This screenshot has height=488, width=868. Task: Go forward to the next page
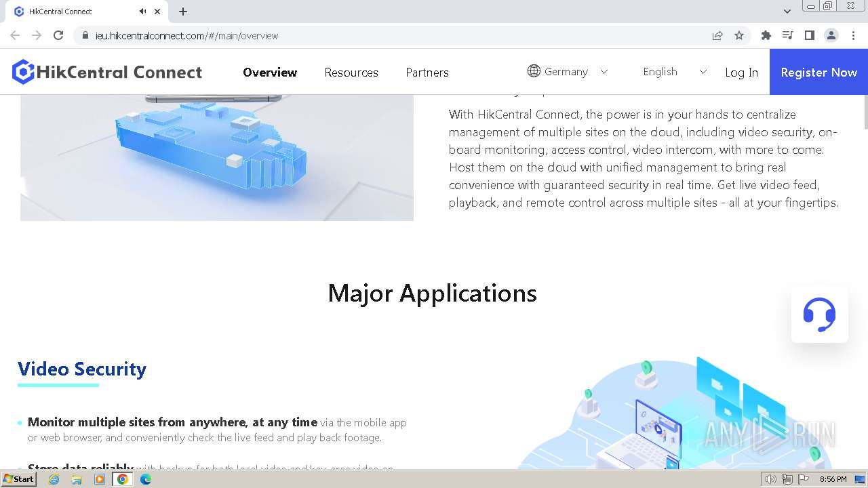pos(37,35)
